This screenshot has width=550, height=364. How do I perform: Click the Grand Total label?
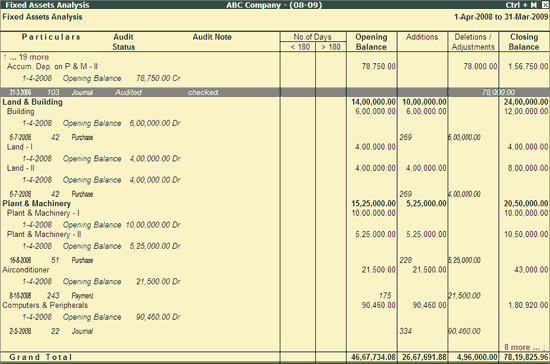coord(41,357)
